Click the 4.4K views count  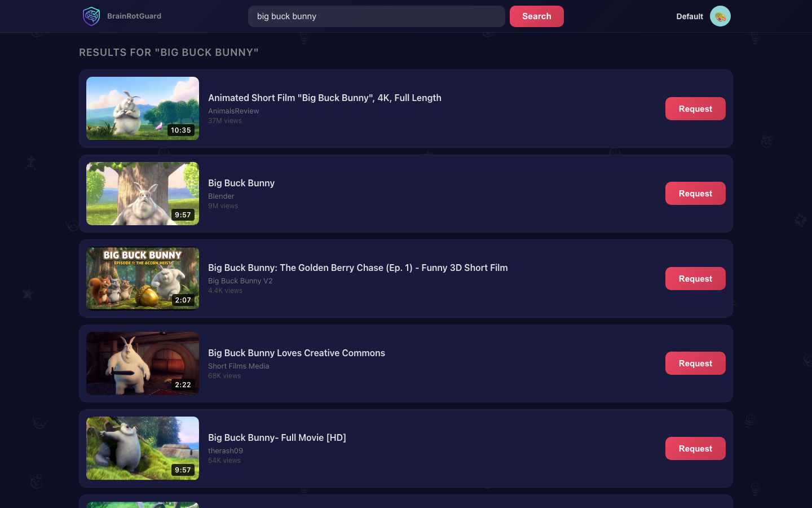pos(226,291)
